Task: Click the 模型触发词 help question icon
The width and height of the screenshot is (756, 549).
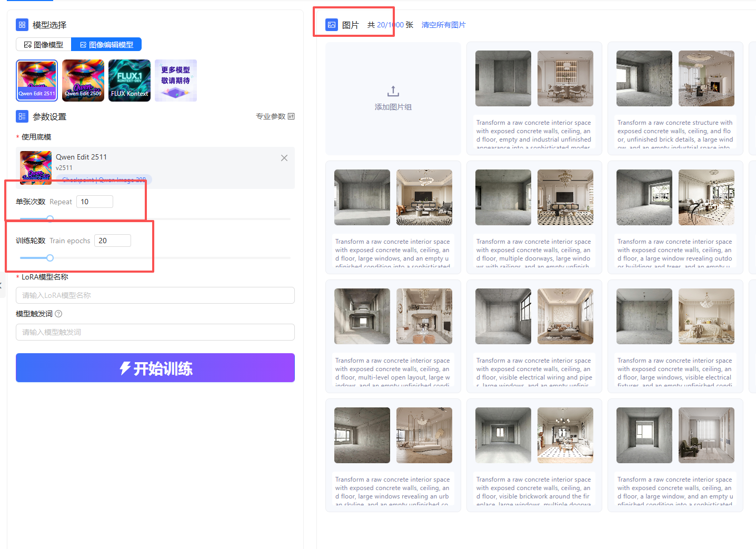Action: (58, 314)
